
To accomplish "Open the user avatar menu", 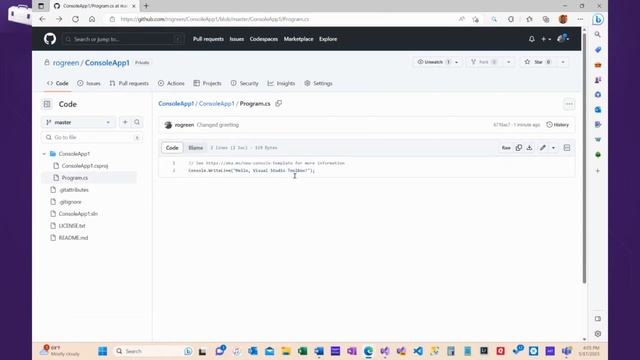I will pos(563,39).
